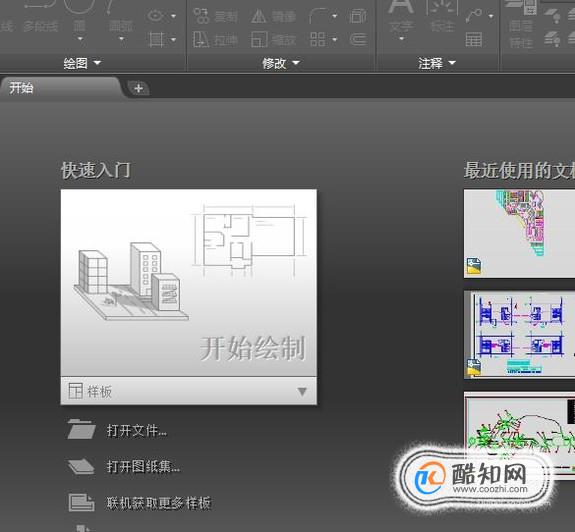This screenshot has height=532, width=575.
Task: Click the Mirror (镜像) modify tool
Action: pos(274,16)
